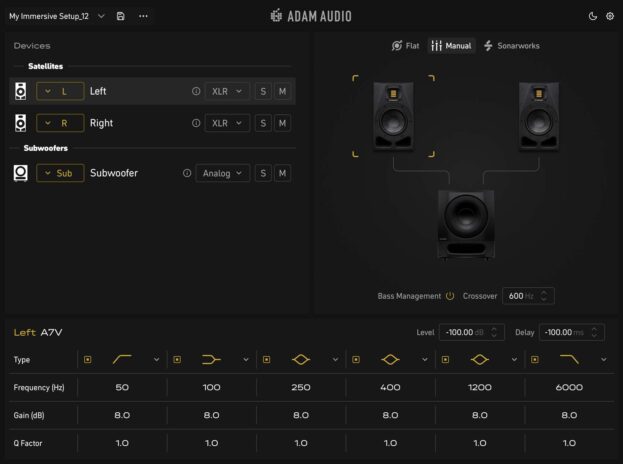Screen dimensions: 623x464
Task: Expand filter type dropdown for 100 Hz band
Action: pos(246,360)
